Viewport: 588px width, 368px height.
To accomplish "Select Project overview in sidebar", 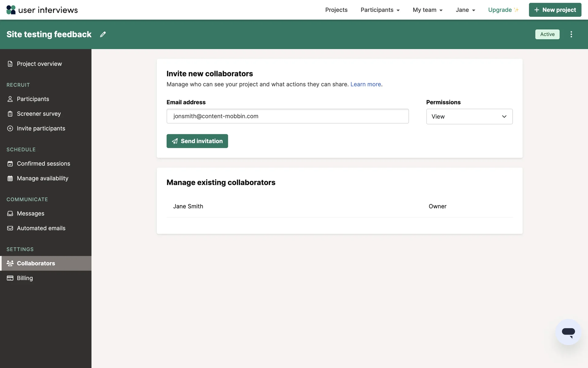I will pyautogui.click(x=39, y=64).
